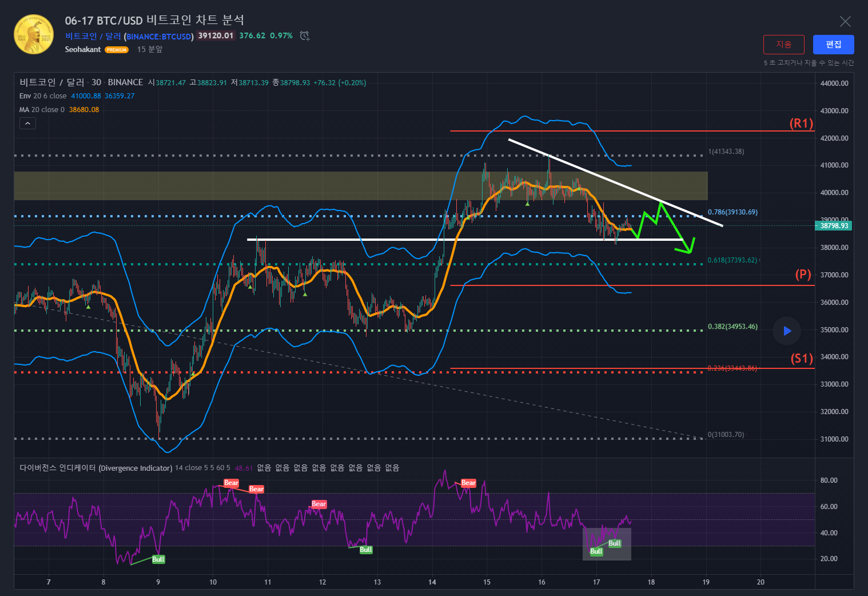Click the green 38798.93 price axis label
Image resolution: width=868 pixels, height=596 pixels.
pos(833,226)
